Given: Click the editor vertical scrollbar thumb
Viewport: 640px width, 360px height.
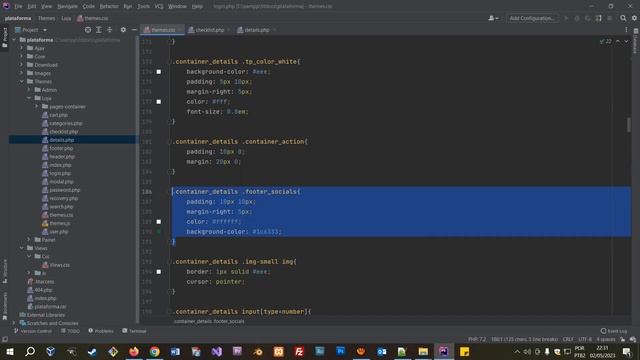Looking at the screenshot, I should pyautogui.click(x=629, y=125).
